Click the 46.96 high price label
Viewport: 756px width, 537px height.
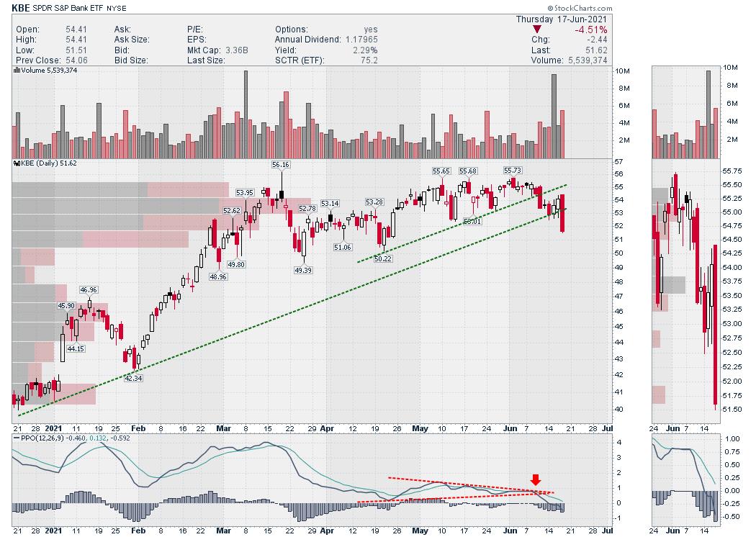(89, 290)
